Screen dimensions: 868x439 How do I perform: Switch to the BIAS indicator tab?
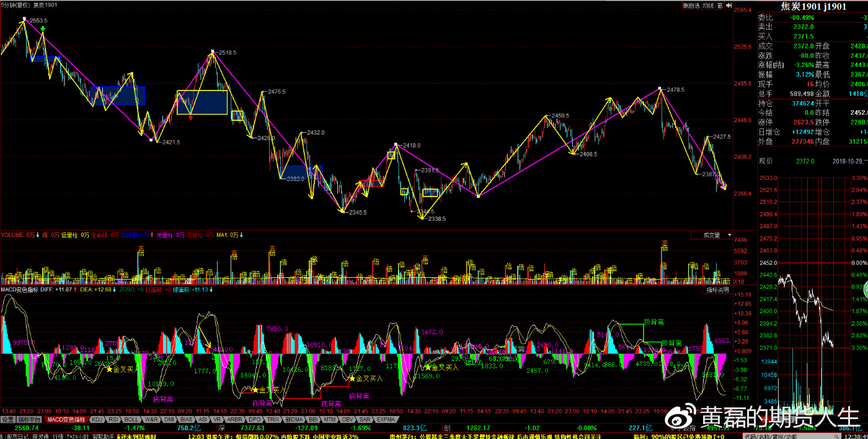187,419
